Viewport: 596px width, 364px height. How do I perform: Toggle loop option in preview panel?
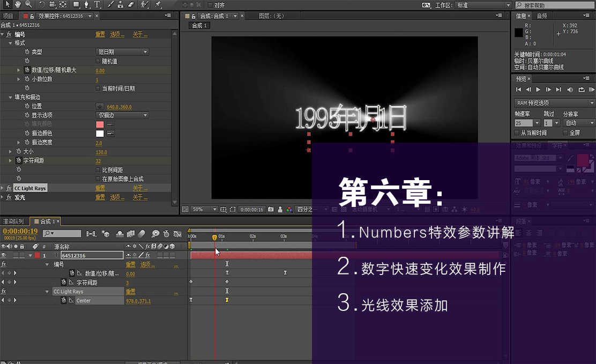coord(582,90)
